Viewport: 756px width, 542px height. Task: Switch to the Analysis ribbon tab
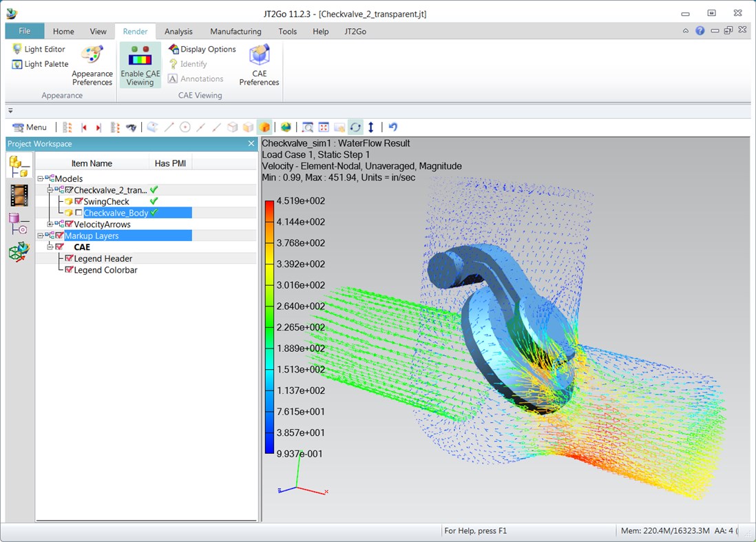(178, 31)
